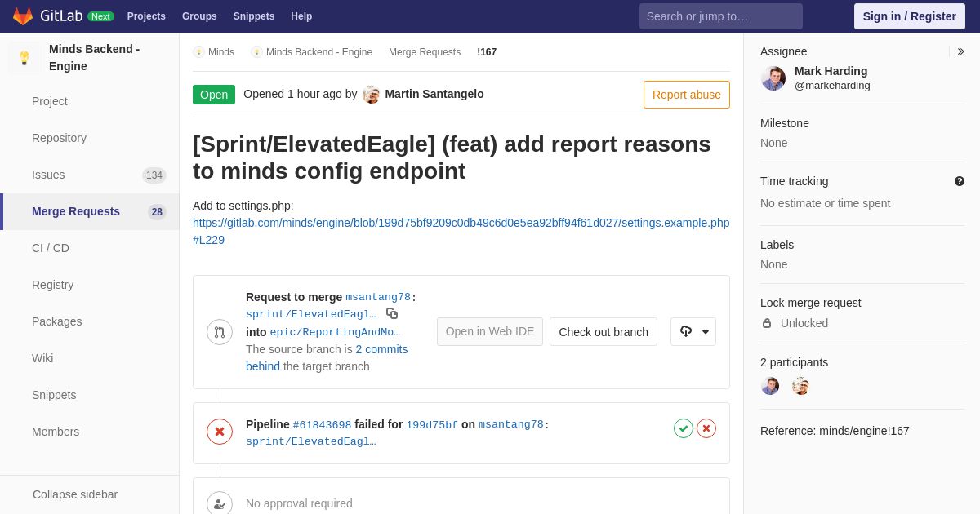Collapse right sidebar with double chevron
This screenshot has height=514, width=980.
pyautogui.click(x=960, y=51)
